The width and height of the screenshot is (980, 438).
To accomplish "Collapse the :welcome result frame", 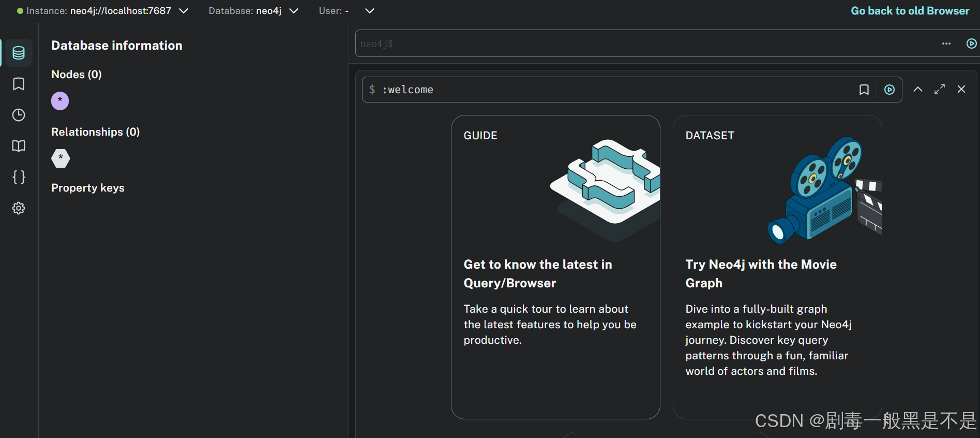I will pos(918,89).
